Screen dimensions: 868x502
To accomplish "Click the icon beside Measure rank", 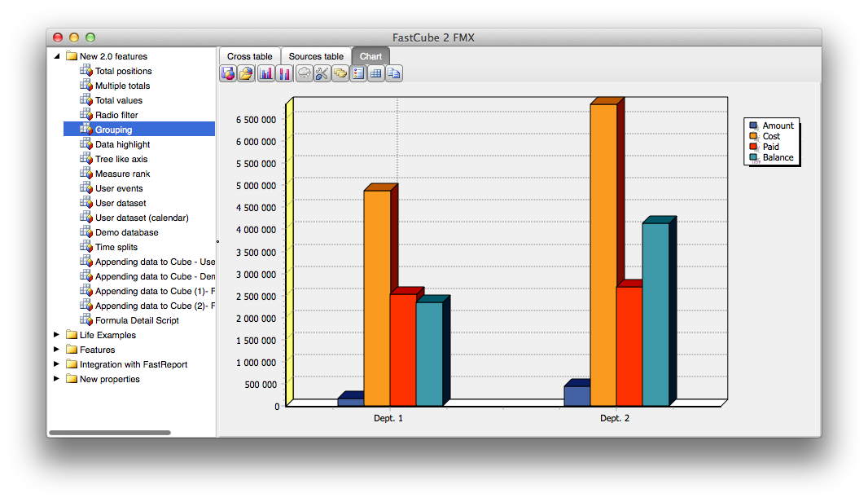I will (85, 173).
